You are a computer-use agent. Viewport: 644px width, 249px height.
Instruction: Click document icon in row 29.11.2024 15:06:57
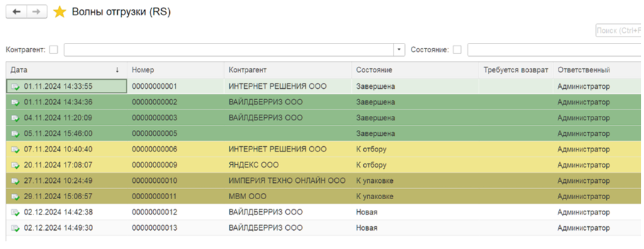point(16,197)
